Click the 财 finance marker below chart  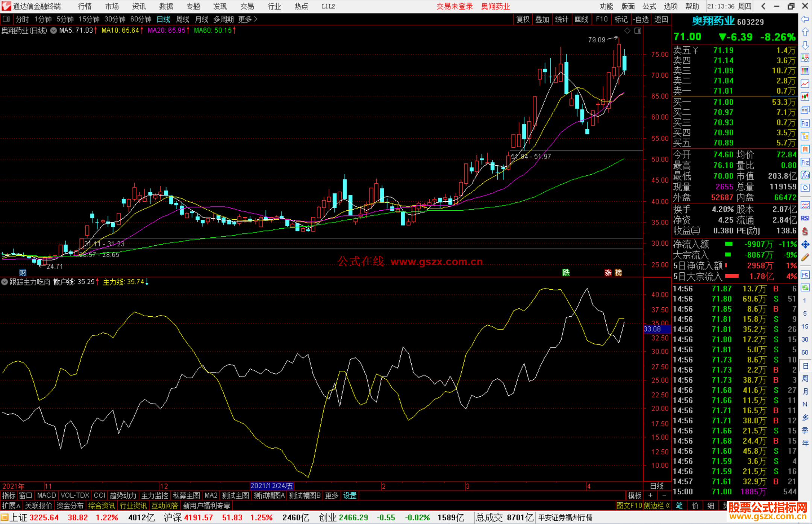point(23,273)
